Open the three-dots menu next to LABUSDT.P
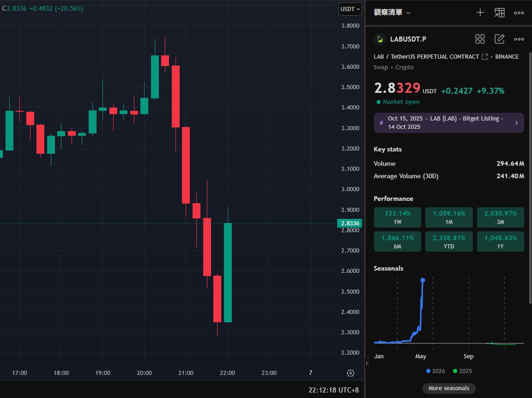The image size is (532, 398). (519, 39)
